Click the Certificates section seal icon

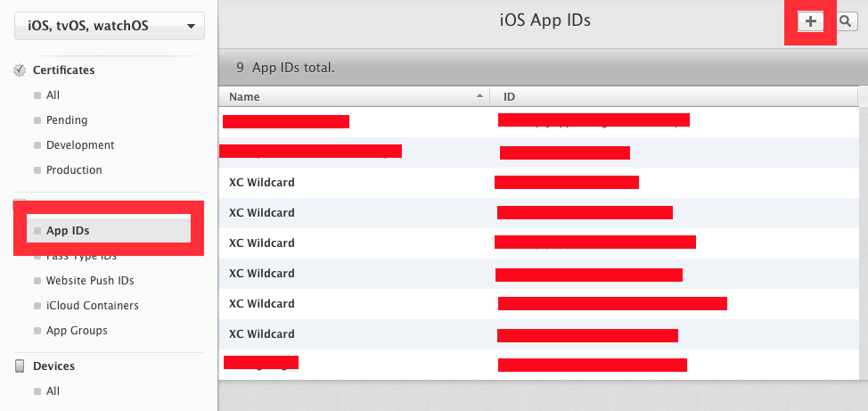click(x=20, y=70)
